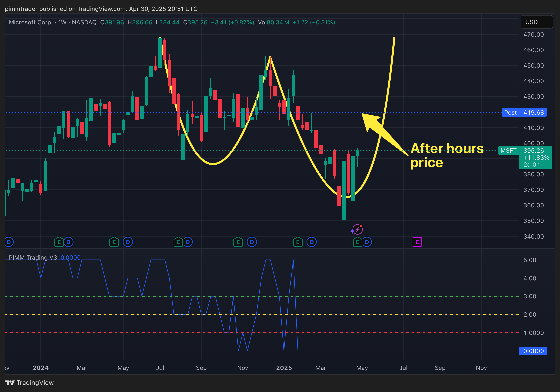This screenshot has width=560, height=392.
Task: Click the earnings E marker just after 2025 label
Action: pos(298,242)
